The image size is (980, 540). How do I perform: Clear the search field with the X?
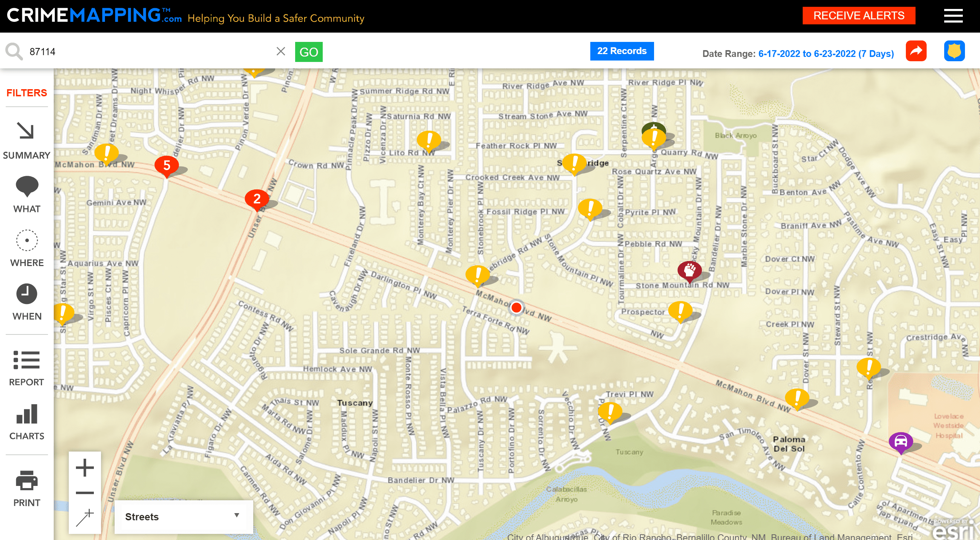(x=281, y=51)
